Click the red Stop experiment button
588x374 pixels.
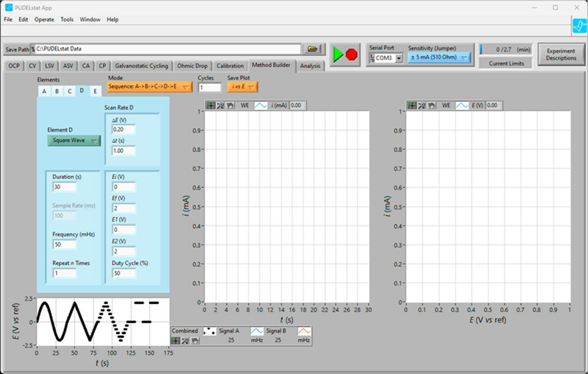coord(352,55)
